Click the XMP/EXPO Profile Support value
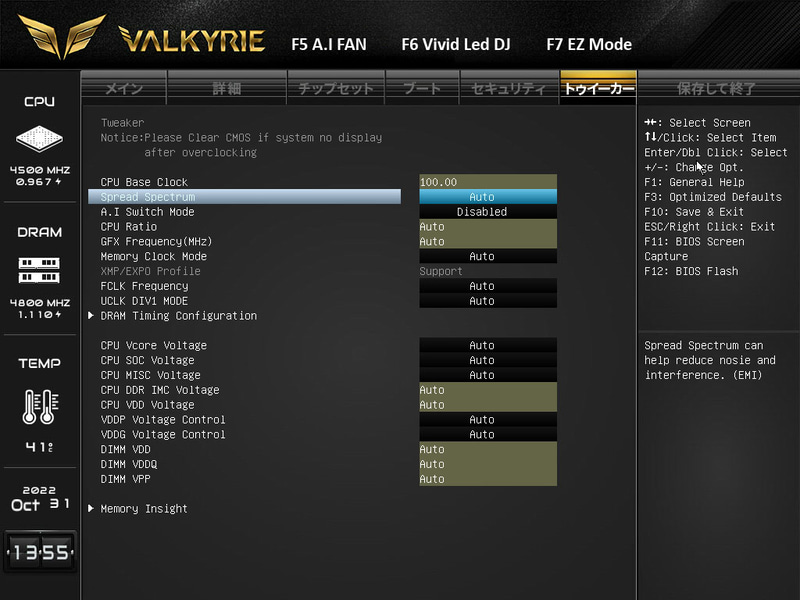 [441, 271]
